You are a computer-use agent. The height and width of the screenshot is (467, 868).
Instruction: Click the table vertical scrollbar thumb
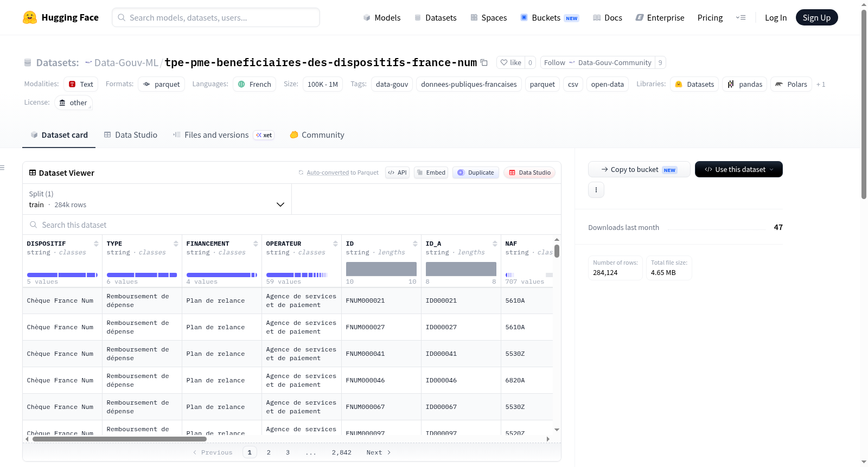557,251
